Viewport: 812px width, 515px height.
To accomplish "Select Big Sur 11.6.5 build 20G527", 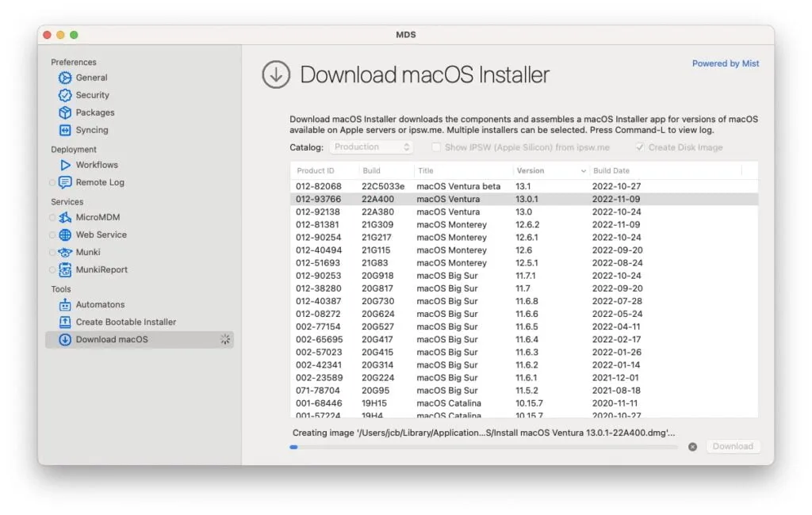I will 524,327.
